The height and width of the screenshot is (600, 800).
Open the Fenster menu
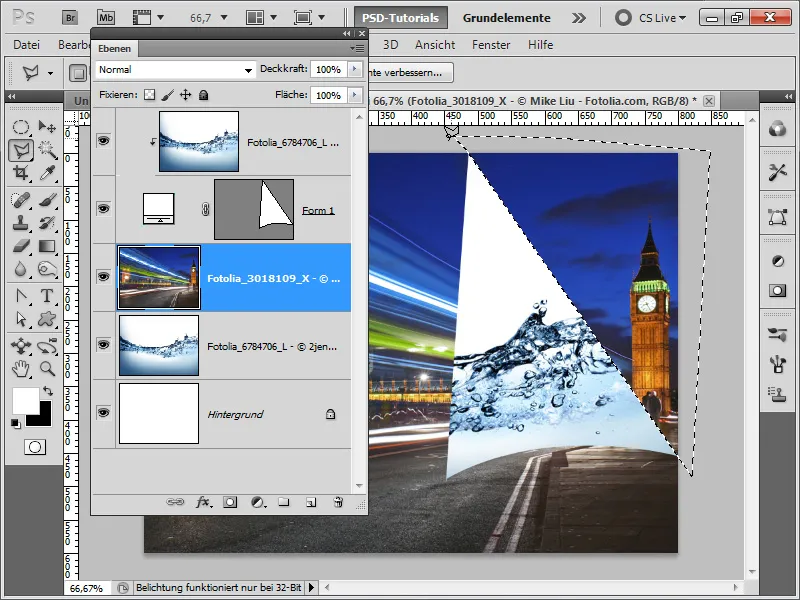pos(491,45)
